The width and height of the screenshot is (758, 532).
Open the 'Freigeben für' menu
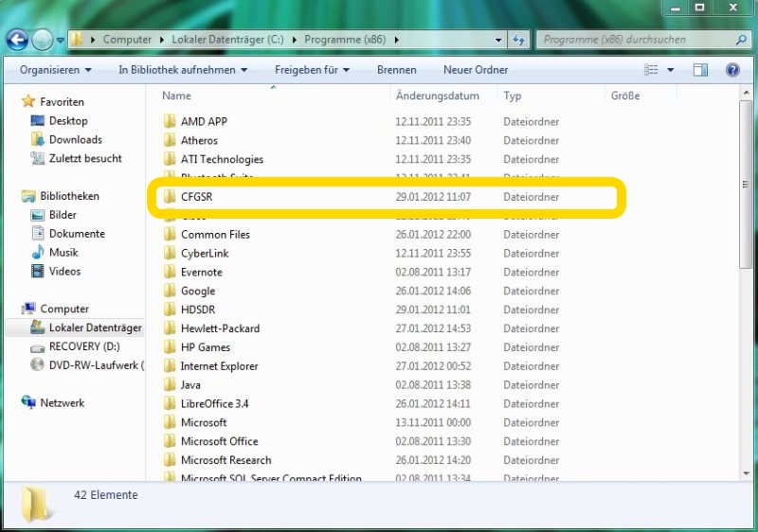312,70
